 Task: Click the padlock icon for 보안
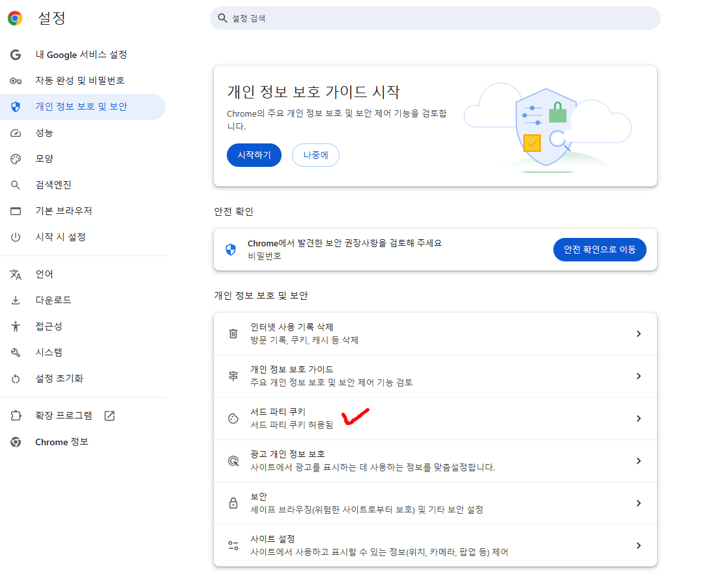tap(233, 503)
